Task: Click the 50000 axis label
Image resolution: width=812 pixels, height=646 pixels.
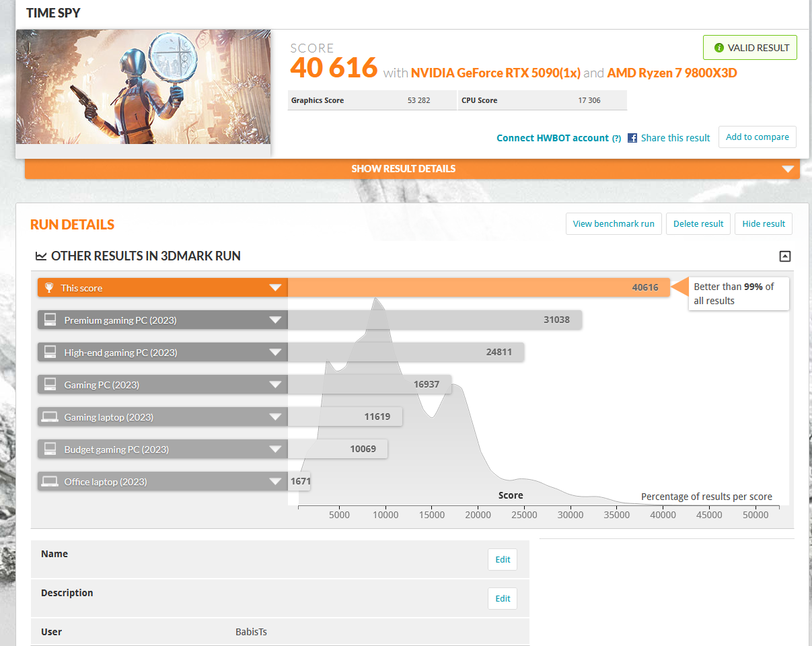Action: point(755,515)
